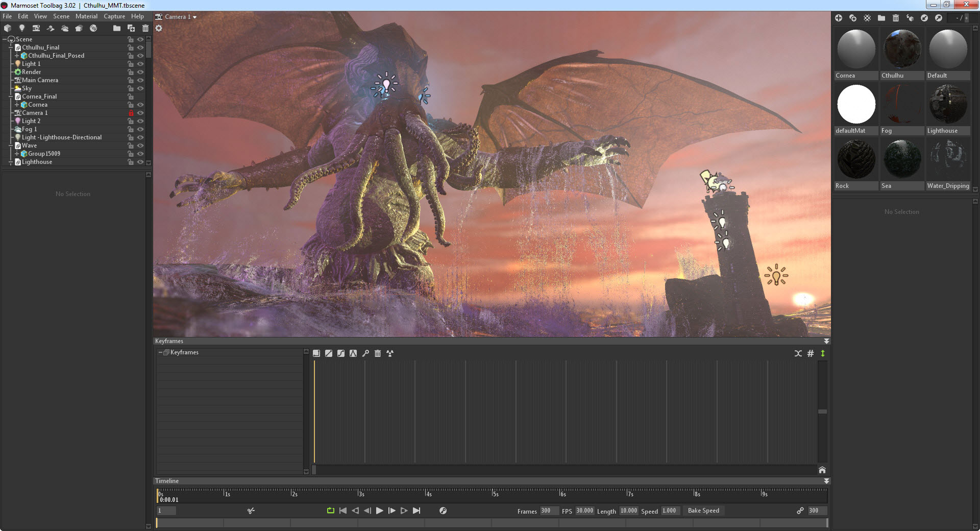The height and width of the screenshot is (531, 980).
Task: Jump to the last frame
Action: [416, 511]
